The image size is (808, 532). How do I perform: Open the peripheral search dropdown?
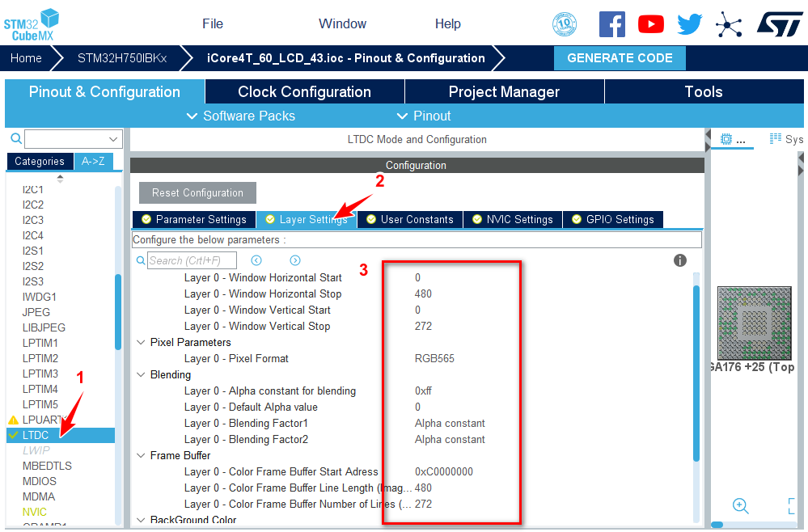coord(113,139)
